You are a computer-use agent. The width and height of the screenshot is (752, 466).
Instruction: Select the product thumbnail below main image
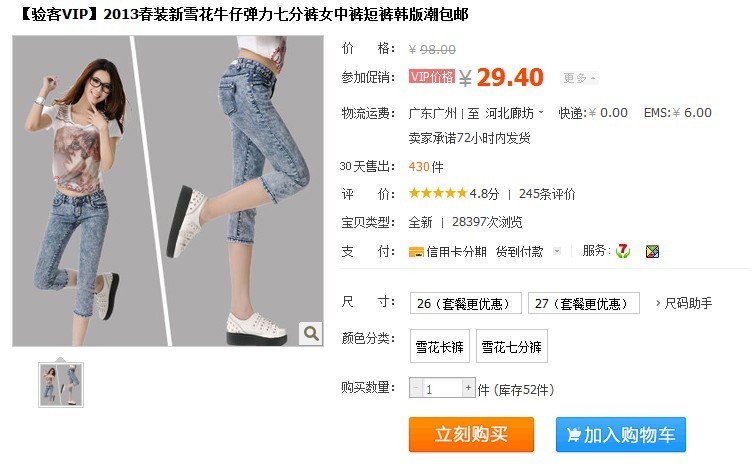pyautogui.click(x=61, y=385)
